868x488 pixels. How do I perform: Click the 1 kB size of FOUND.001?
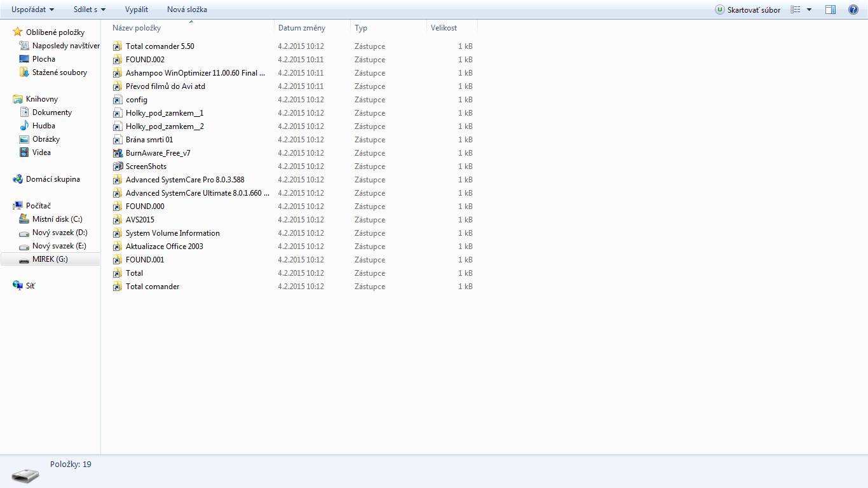coord(465,260)
